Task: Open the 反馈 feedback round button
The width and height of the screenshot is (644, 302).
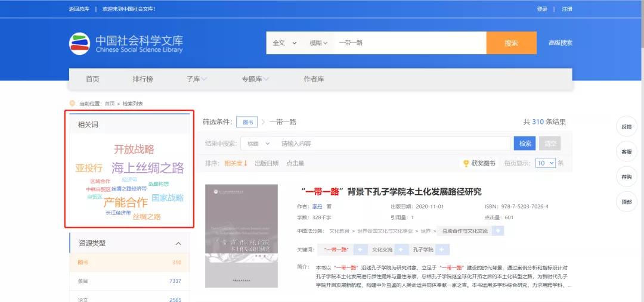Action: pyautogui.click(x=626, y=127)
